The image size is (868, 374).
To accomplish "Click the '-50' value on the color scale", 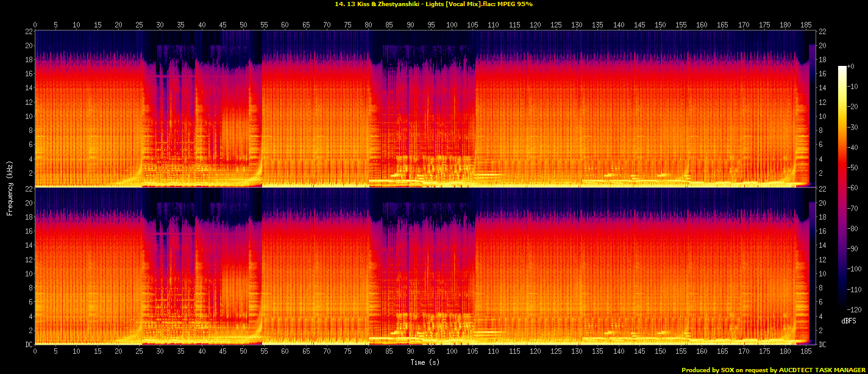I will 853,167.
